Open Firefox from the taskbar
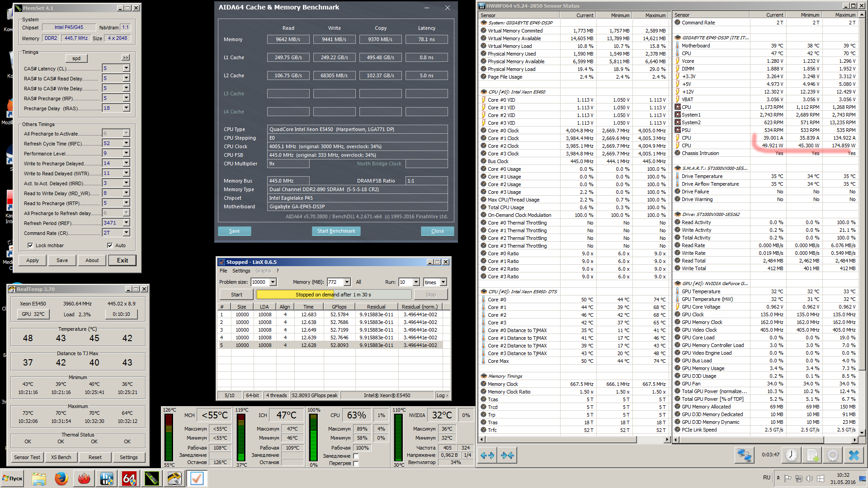Image resolution: width=868 pixels, height=488 pixels. (61, 479)
